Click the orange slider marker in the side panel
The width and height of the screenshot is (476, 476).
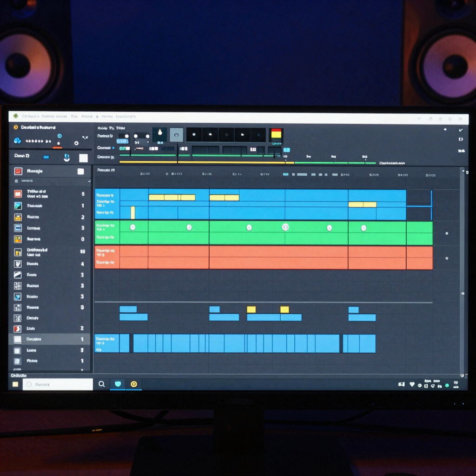(x=57, y=148)
